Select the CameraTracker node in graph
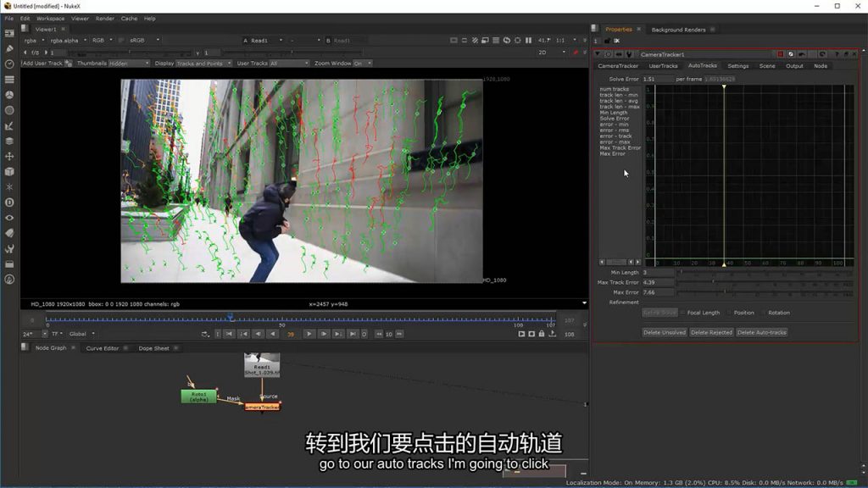The height and width of the screenshot is (488, 868). point(262,407)
